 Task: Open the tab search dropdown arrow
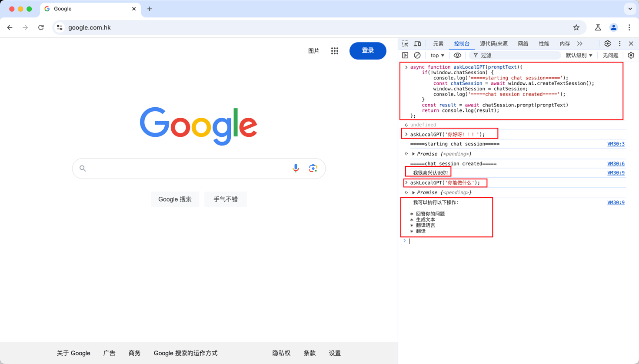(x=630, y=9)
